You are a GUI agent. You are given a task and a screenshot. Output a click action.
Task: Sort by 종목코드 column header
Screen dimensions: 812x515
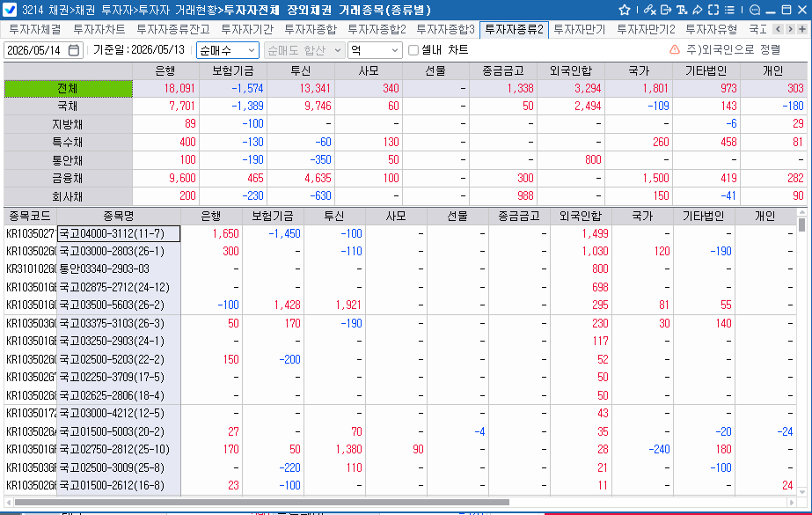click(x=30, y=216)
